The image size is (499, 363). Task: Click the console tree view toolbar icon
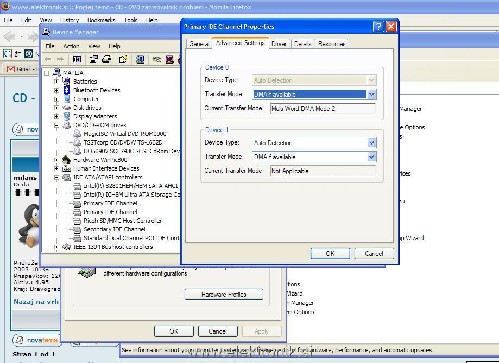[77, 59]
